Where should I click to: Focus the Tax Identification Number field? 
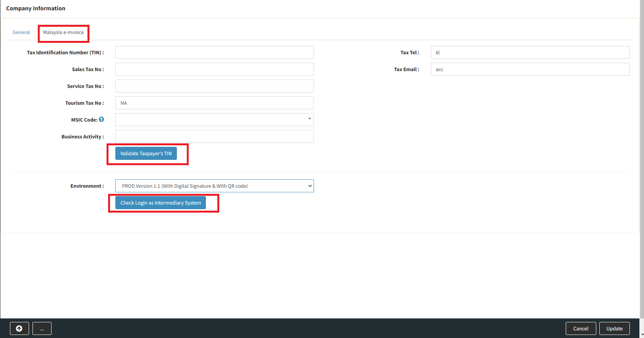click(x=214, y=52)
